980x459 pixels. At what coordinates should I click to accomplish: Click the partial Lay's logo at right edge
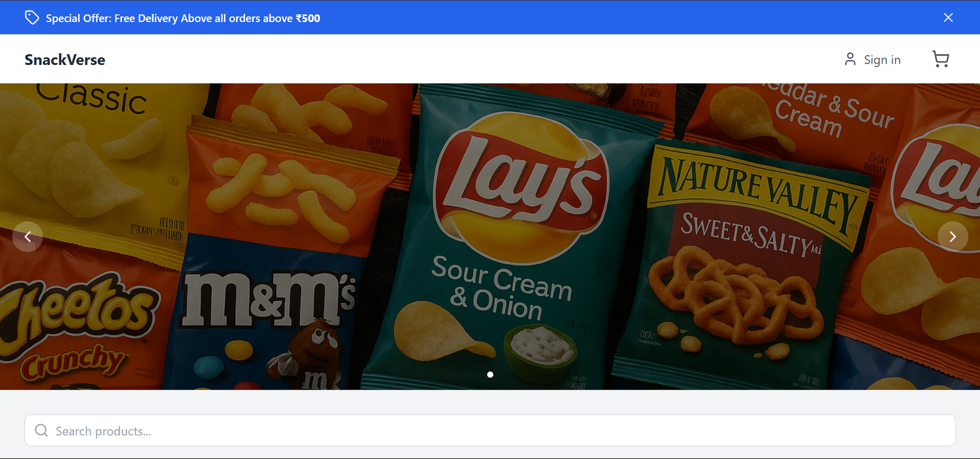coord(940,178)
